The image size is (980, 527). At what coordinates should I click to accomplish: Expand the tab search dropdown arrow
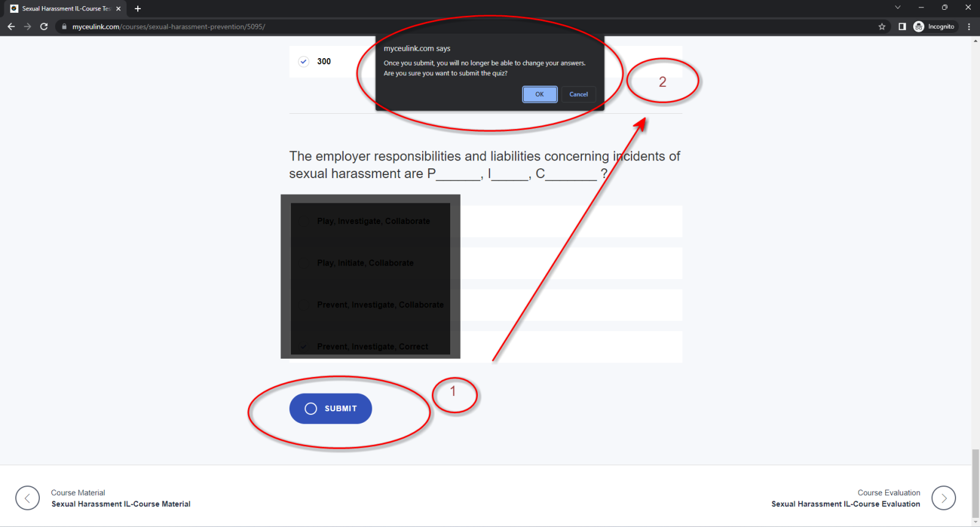(x=897, y=8)
